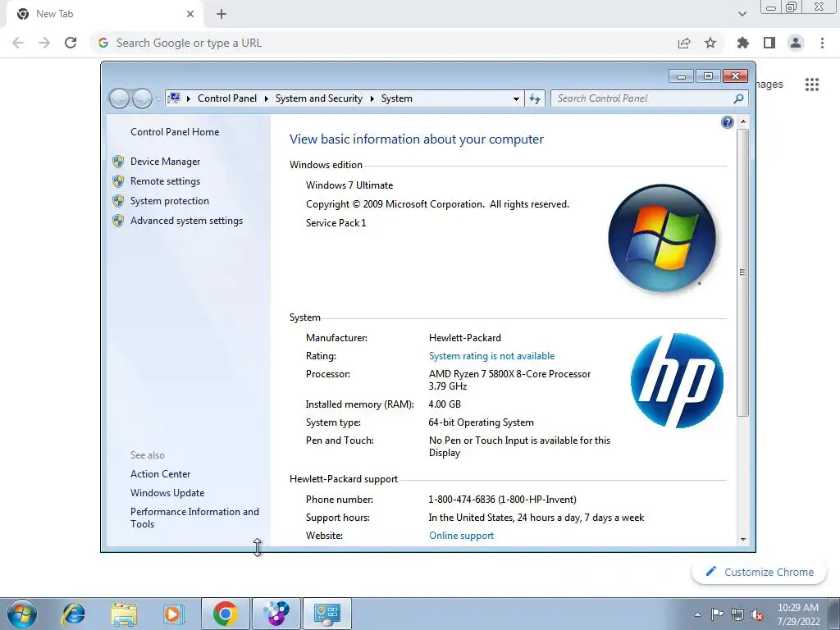This screenshot has width=840, height=630.
Task: Click the shield icon beside Device Manager
Action: pyautogui.click(x=118, y=162)
